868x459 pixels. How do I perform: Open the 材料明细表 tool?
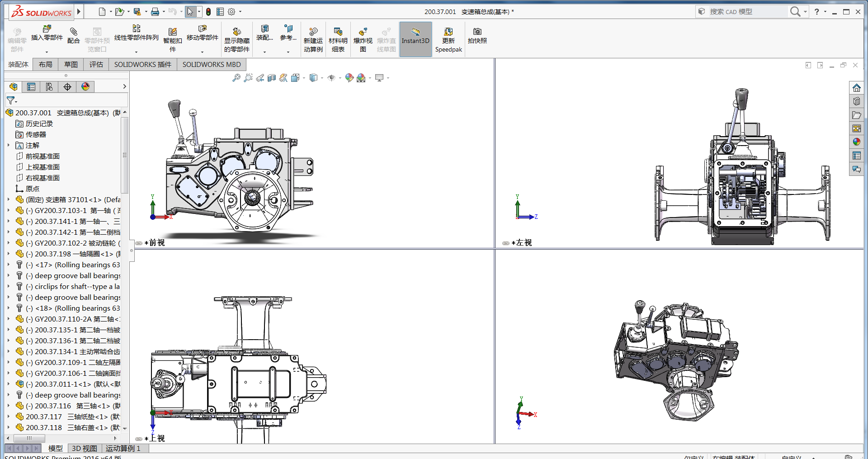click(338, 39)
